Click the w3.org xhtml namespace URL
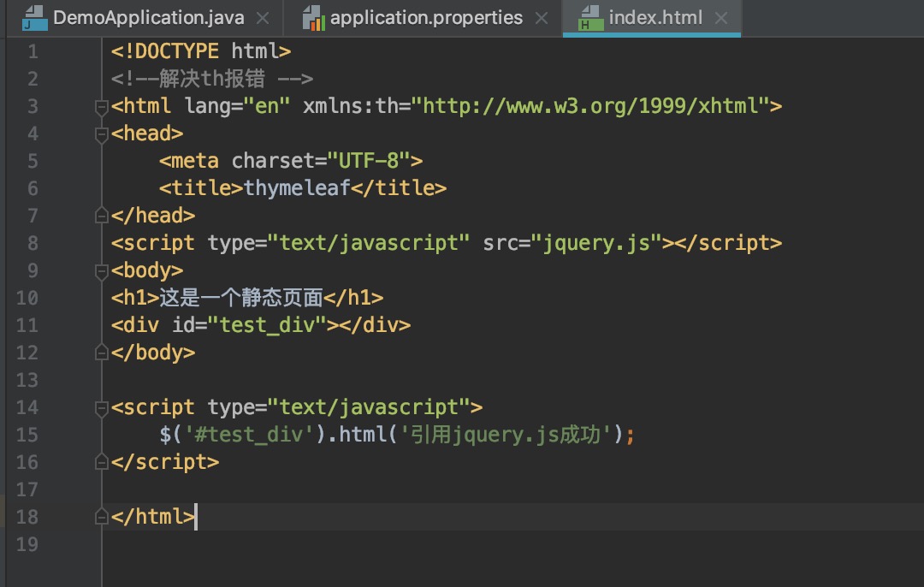Viewport: 924px width, 587px height. (x=591, y=106)
